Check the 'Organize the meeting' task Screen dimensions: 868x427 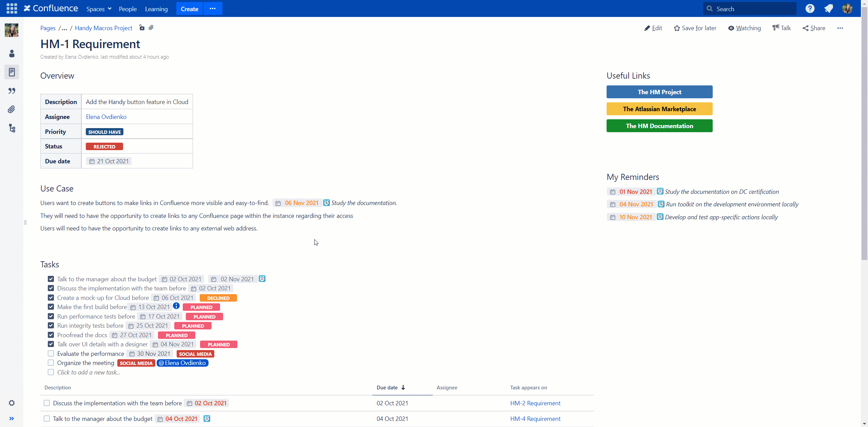[x=51, y=363]
